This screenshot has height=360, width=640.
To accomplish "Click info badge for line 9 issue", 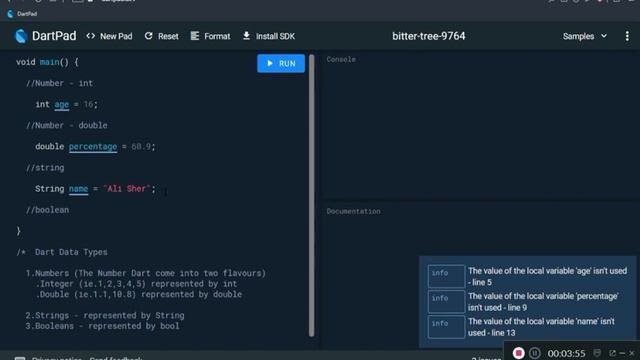I will point(446,302).
